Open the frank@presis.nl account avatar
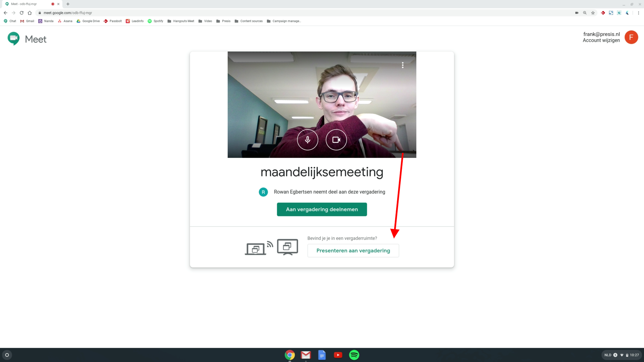The width and height of the screenshot is (644, 362). pos(631,37)
